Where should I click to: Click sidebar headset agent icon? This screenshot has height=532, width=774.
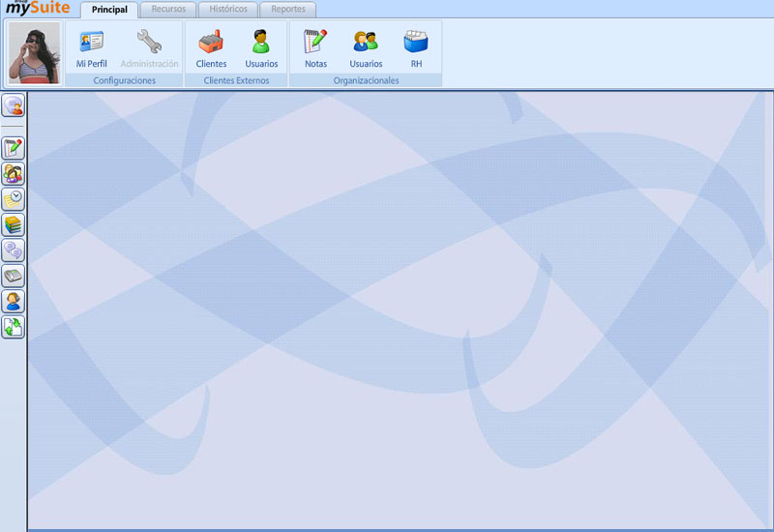[x=14, y=302]
